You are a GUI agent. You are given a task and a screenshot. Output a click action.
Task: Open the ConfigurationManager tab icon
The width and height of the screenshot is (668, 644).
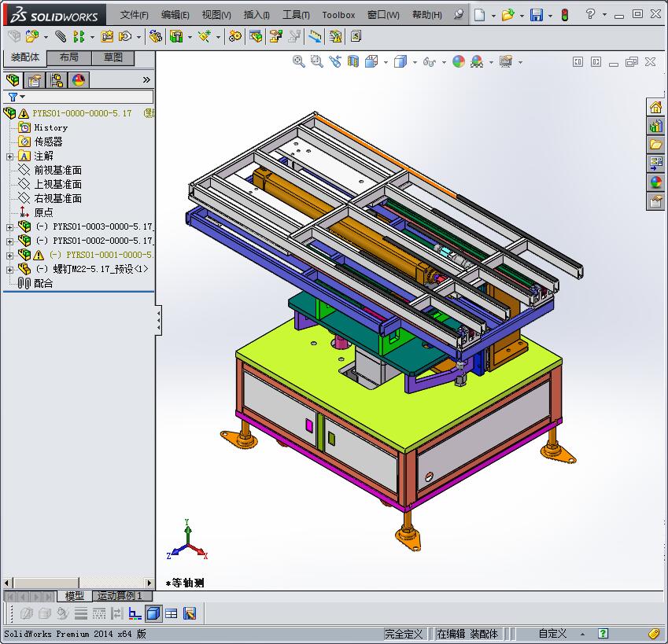click(x=57, y=80)
